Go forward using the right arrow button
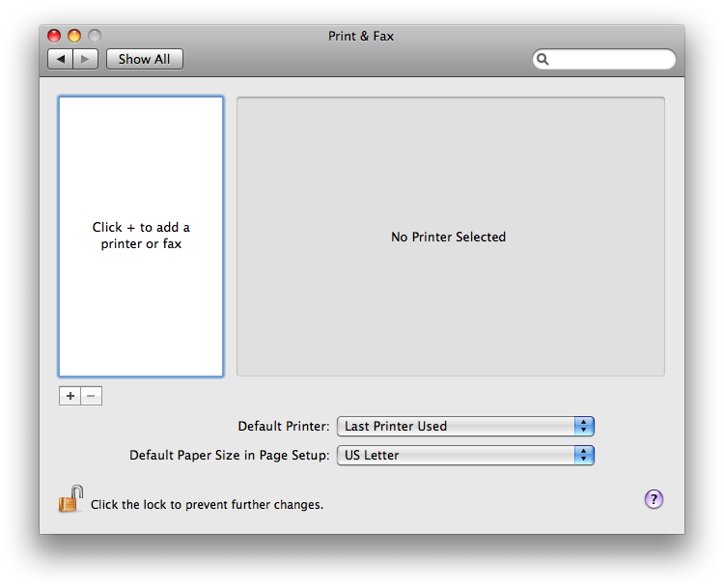 tap(85, 59)
